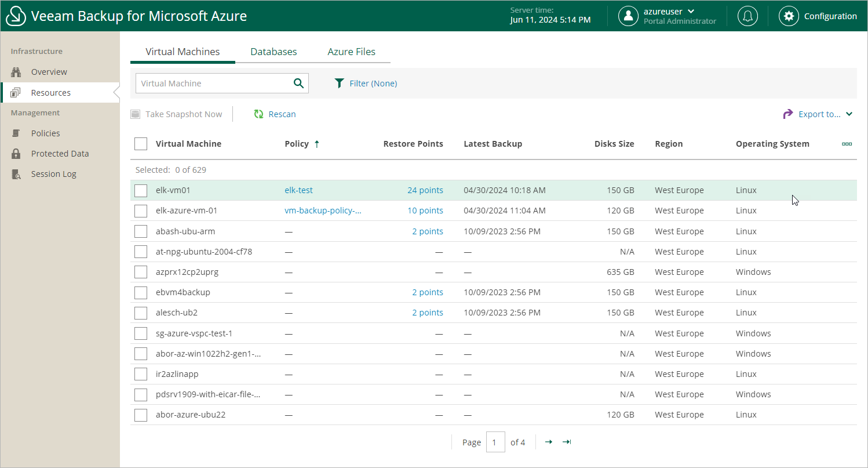Open Protected Data in sidebar
868x468 pixels.
pos(60,154)
